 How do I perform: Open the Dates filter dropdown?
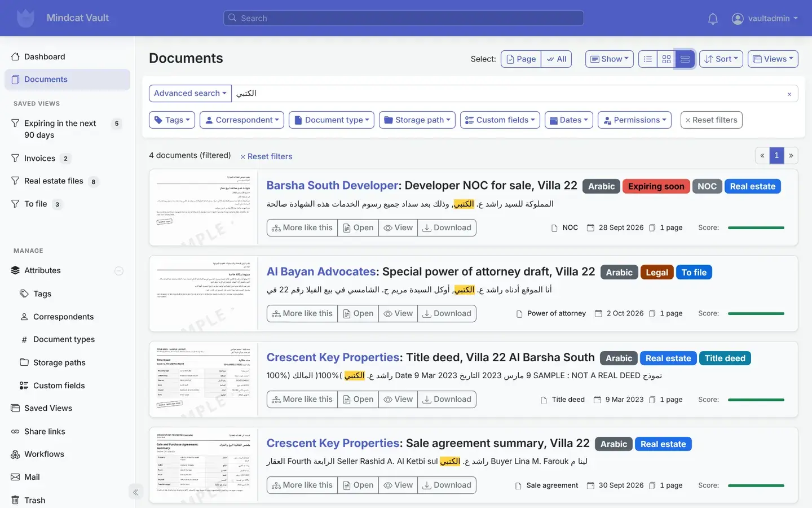click(x=569, y=120)
